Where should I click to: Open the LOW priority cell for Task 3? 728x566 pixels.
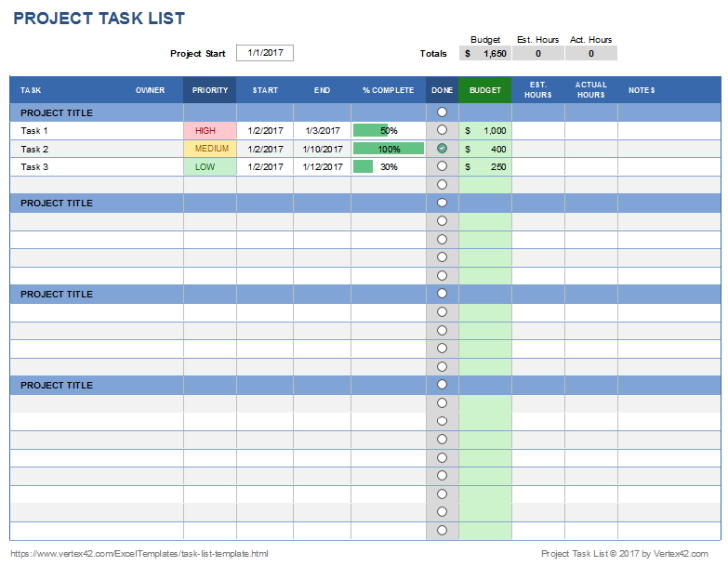[209, 167]
